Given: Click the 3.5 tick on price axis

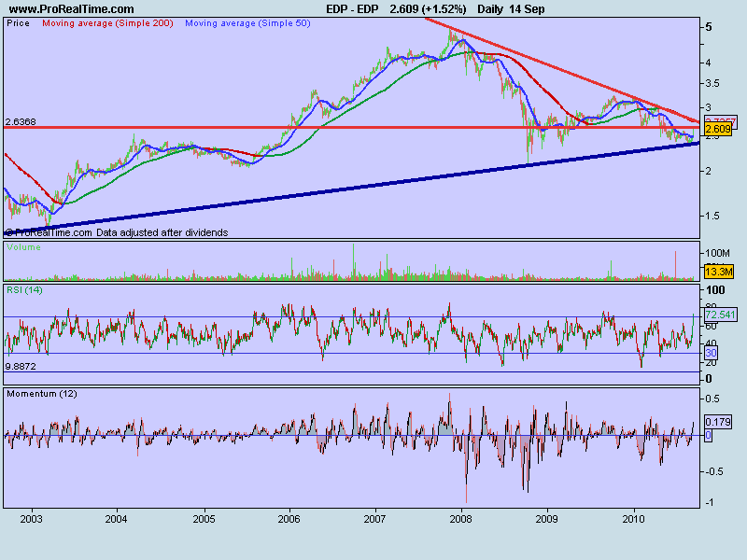Looking at the screenshot, I should (712, 83).
